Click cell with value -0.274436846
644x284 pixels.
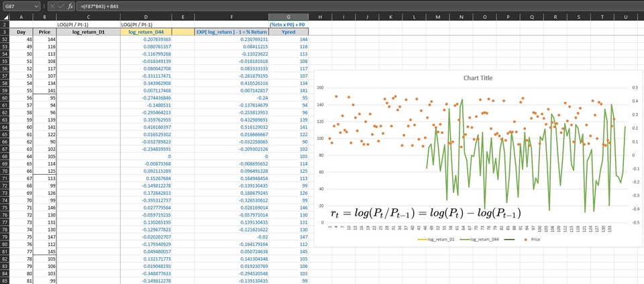146,98
